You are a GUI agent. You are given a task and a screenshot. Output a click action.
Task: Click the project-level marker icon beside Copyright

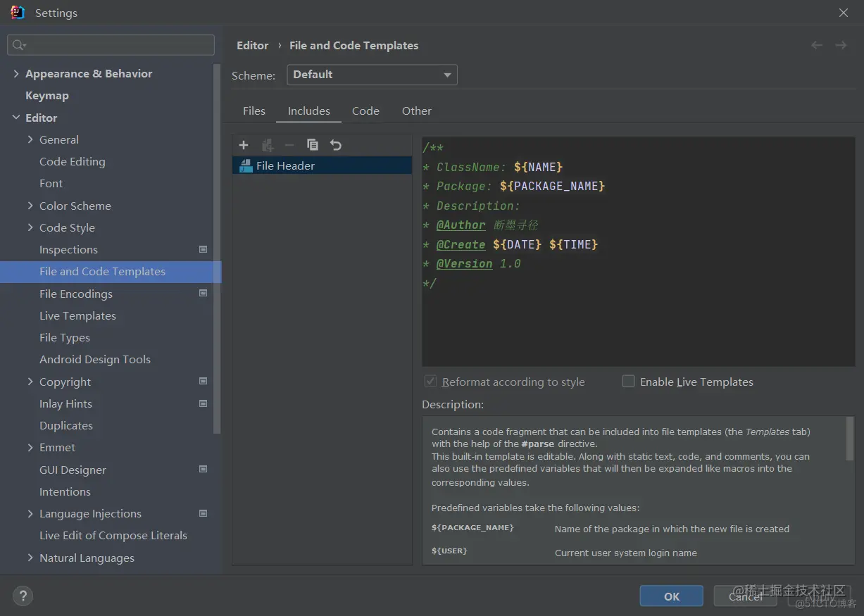pyautogui.click(x=203, y=381)
